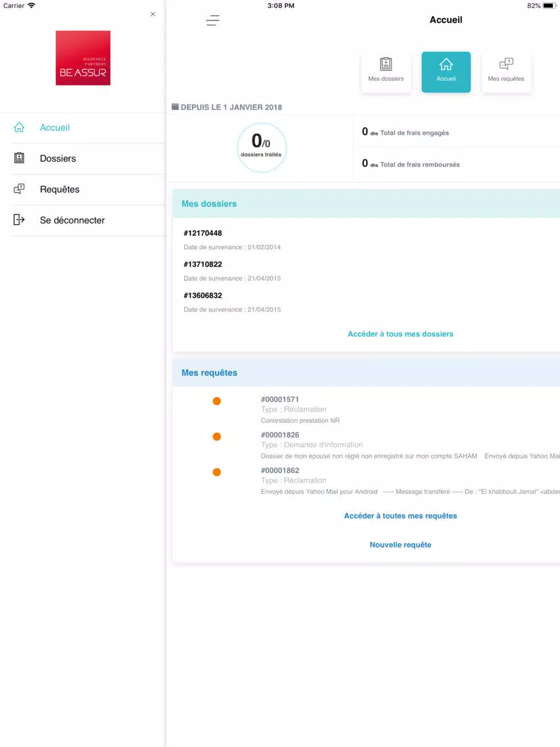Tap the dossiers traités progress circle
This screenshot has width=560, height=747.
(x=262, y=147)
